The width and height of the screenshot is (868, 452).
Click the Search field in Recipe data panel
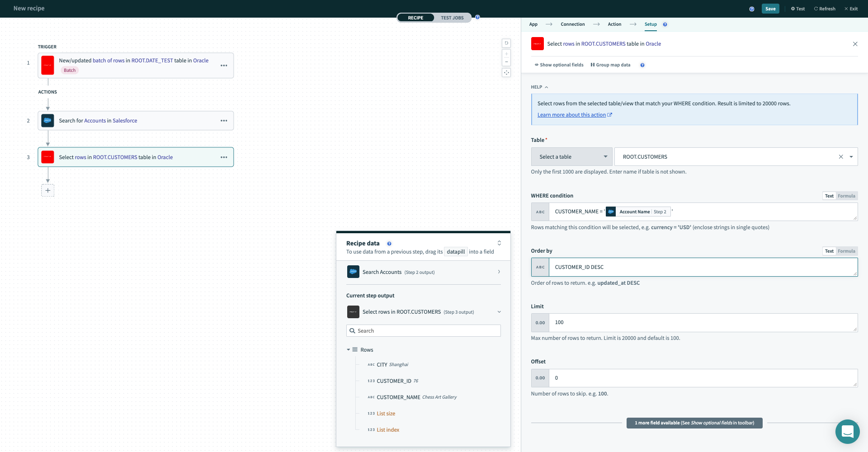(x=423, y=330)
